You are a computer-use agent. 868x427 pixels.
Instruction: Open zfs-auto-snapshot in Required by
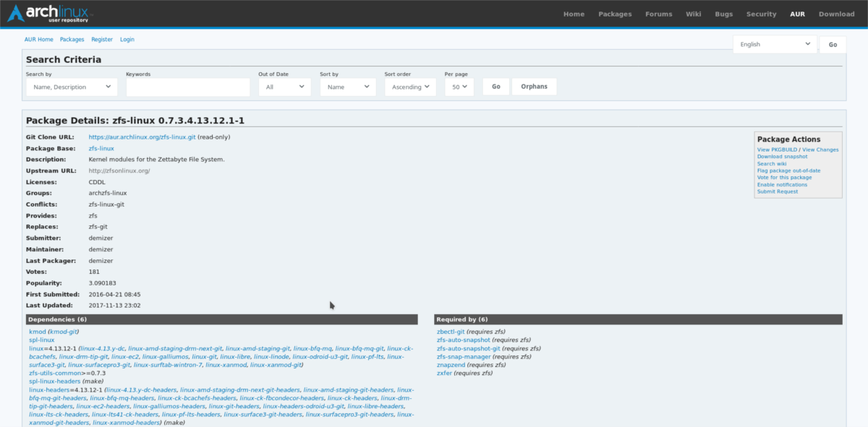coord(463,340)
